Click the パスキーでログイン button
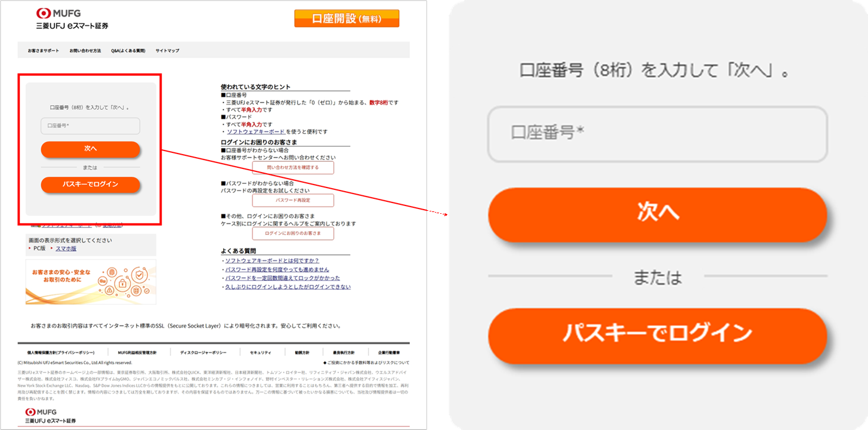 click(x=90, y=185)
